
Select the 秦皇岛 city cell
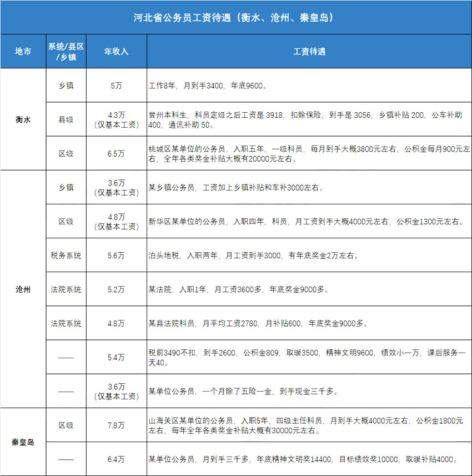pyautogui.click(x=23, y=442)
